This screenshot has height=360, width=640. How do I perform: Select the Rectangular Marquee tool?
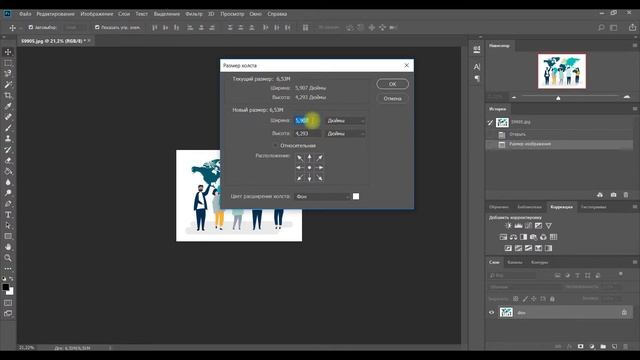coord(8,63)
